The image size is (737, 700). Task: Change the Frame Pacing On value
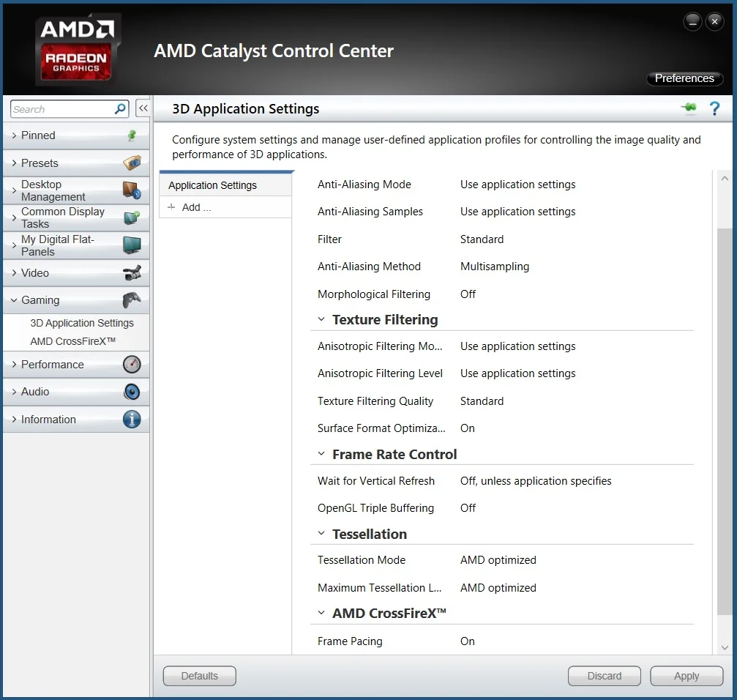(468, 641)
